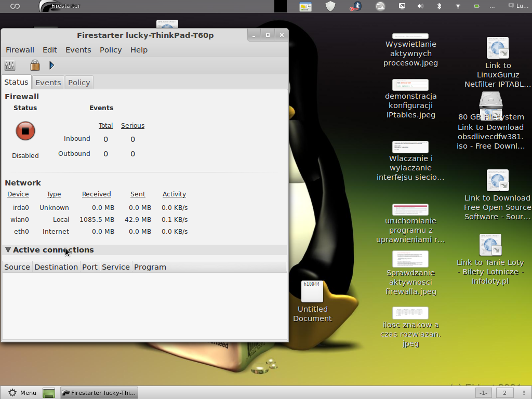Click the Internet type label for eth0
The image size is (532, 399).
pyautogui.click(x=56, y=231)
